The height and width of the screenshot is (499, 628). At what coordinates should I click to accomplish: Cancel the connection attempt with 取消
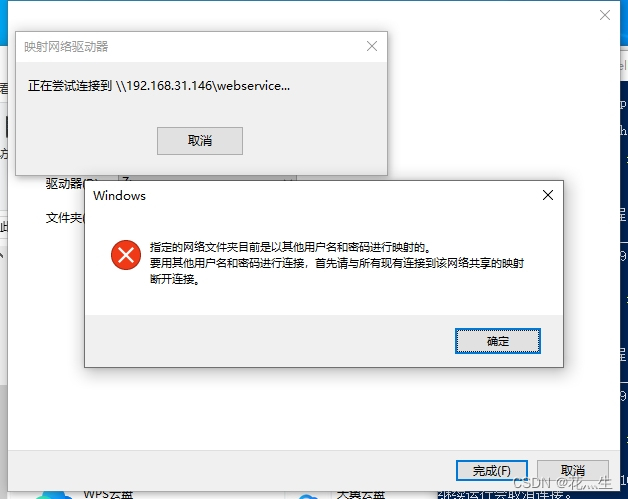200,141
